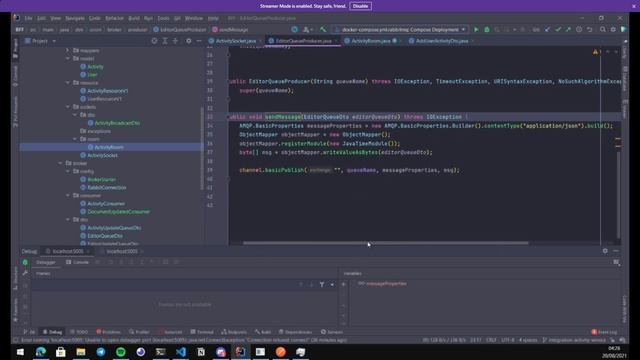Open Debug panel settings gear

point(605,251)
